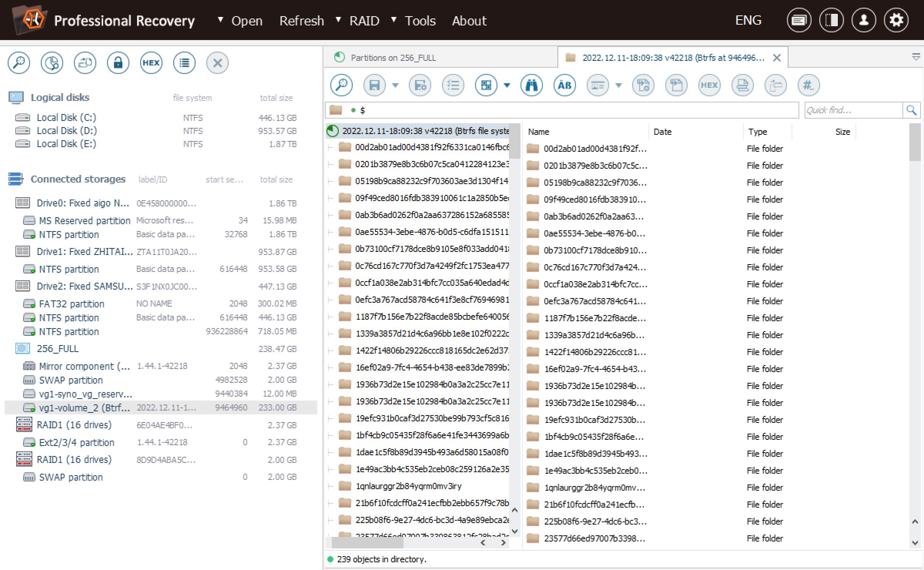This screenshot has width=924, height=570.
Task: Click the scan magnifier icon in file browser toolbar
Action: 341,85
